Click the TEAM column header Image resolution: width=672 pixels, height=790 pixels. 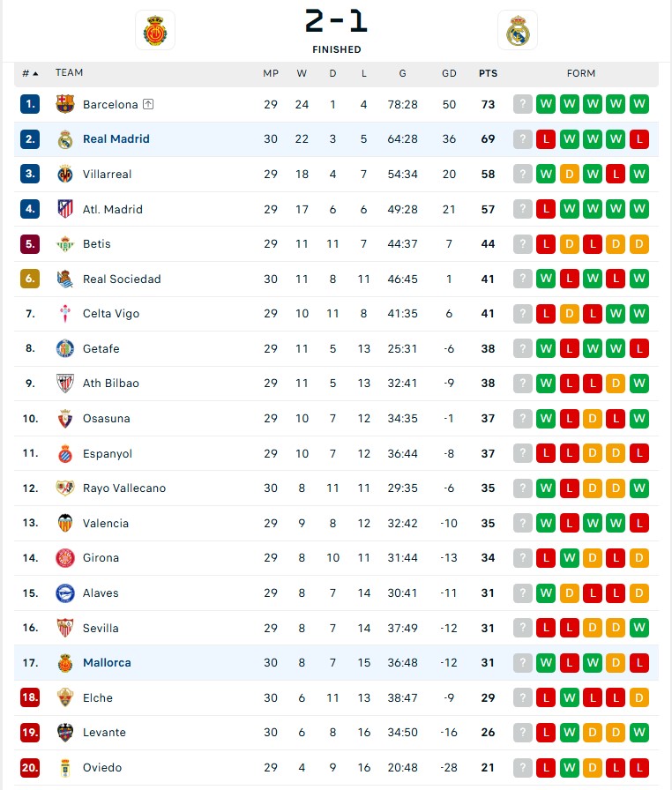click(69, 73)
